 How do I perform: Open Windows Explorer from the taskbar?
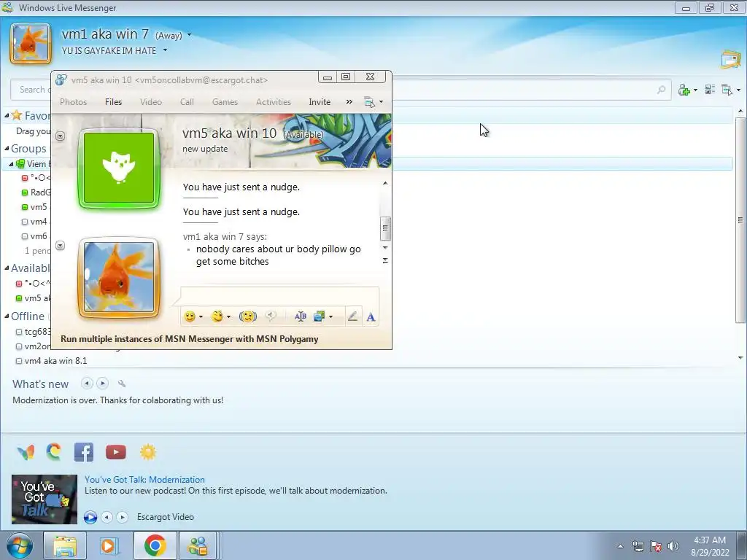click(65, 545)
